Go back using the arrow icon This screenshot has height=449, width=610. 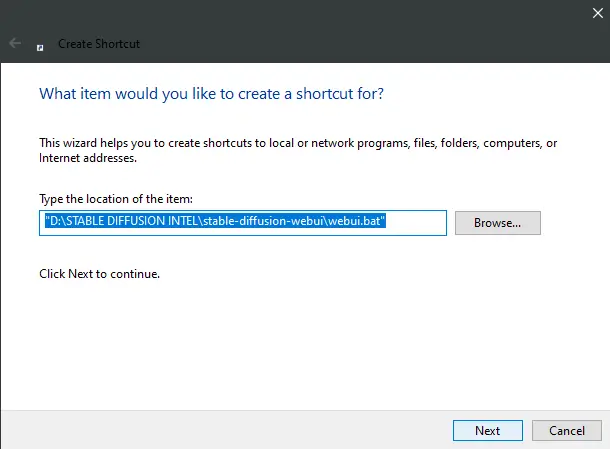tap(15, 43)
